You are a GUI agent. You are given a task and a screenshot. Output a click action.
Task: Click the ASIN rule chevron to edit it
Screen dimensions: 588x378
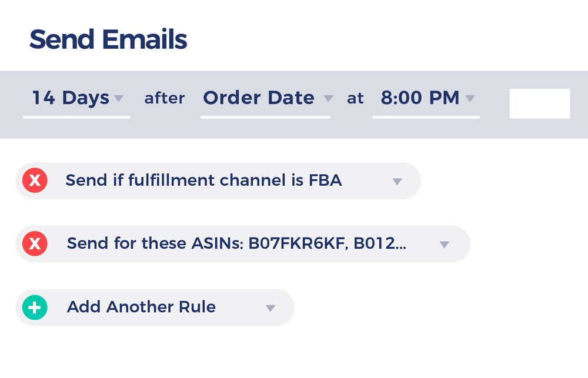pos(444,244)
